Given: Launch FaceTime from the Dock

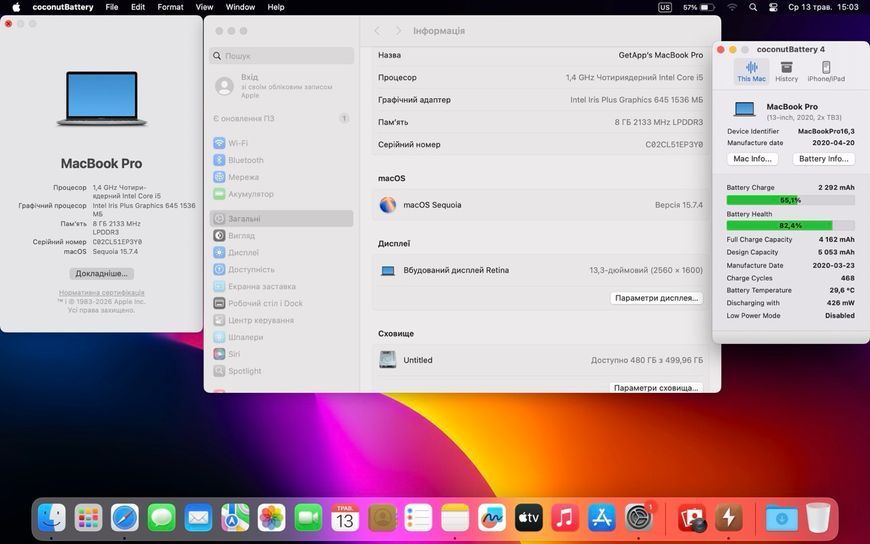Looking at the screenshot, I should click(x=308, y=518).
